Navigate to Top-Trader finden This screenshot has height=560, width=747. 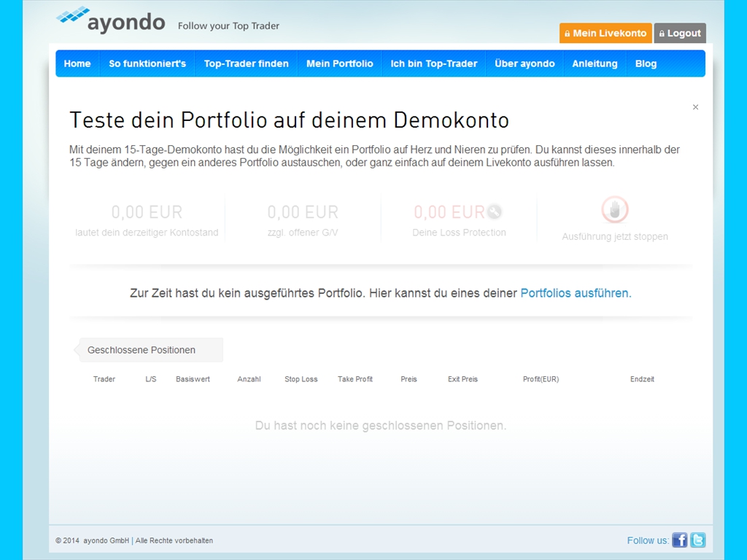[x=246, y=63]
